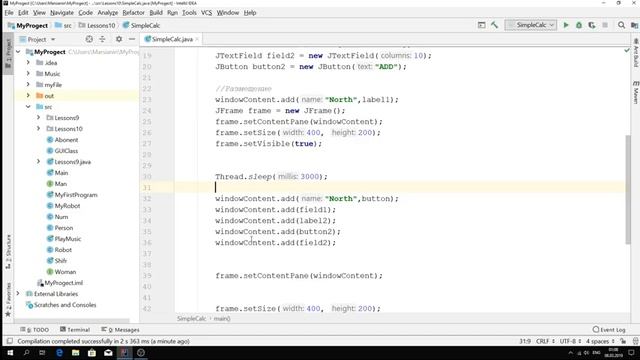Click the editor vertical scrollbar
This screenshot has height=360, width=640.
point(628,189)
